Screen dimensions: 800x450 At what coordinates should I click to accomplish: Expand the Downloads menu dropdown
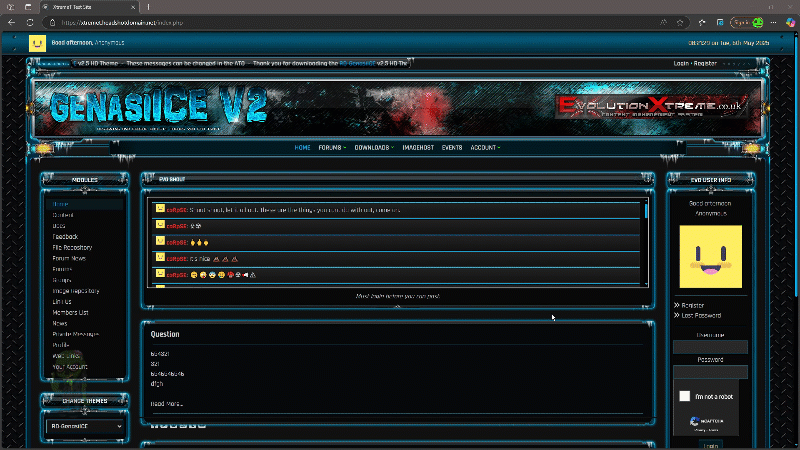point(374,147)
